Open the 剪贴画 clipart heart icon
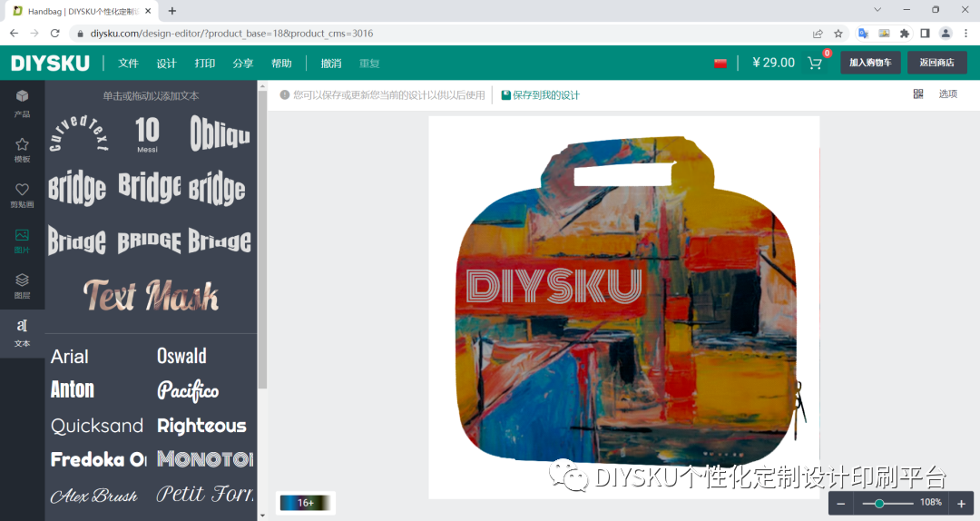This screenshot has width=980, height=521. 22,195
